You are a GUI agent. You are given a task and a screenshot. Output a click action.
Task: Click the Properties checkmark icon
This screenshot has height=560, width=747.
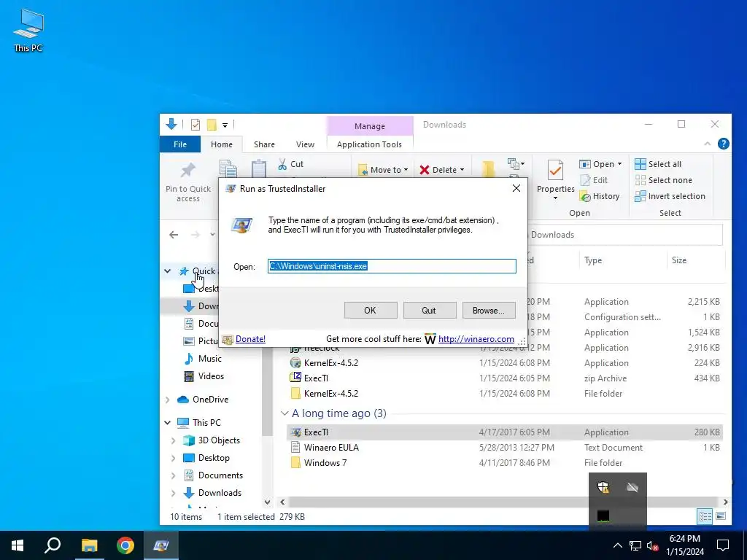click(x=555, y=171)
